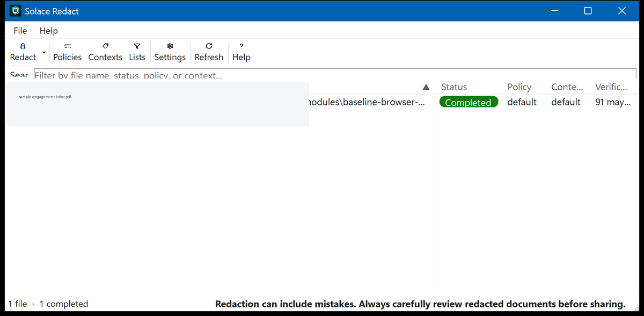The width and height of the screenshot is (644, 316).
Task: Open the Help menu in menu bar
Action: (48, 31)
